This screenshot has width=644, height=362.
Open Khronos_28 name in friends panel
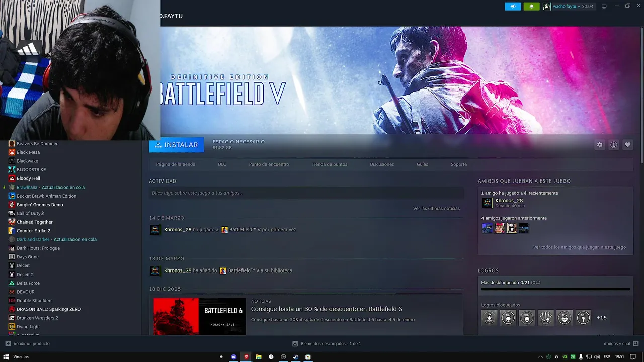click(509, 201)
